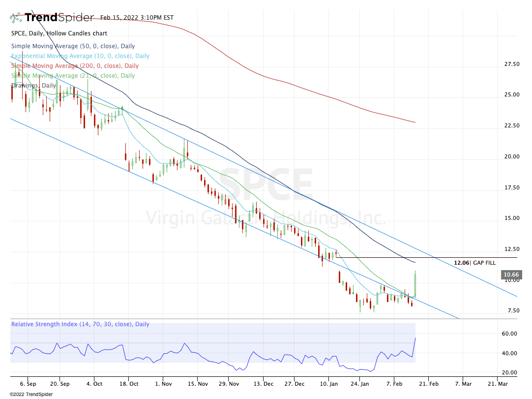Click the 4. Oct date label

94,384
